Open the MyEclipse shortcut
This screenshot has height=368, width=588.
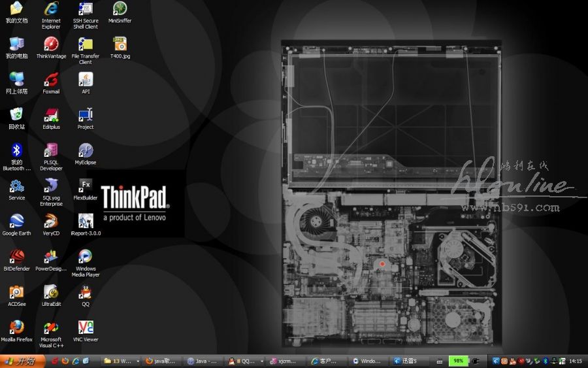point(86,152)
